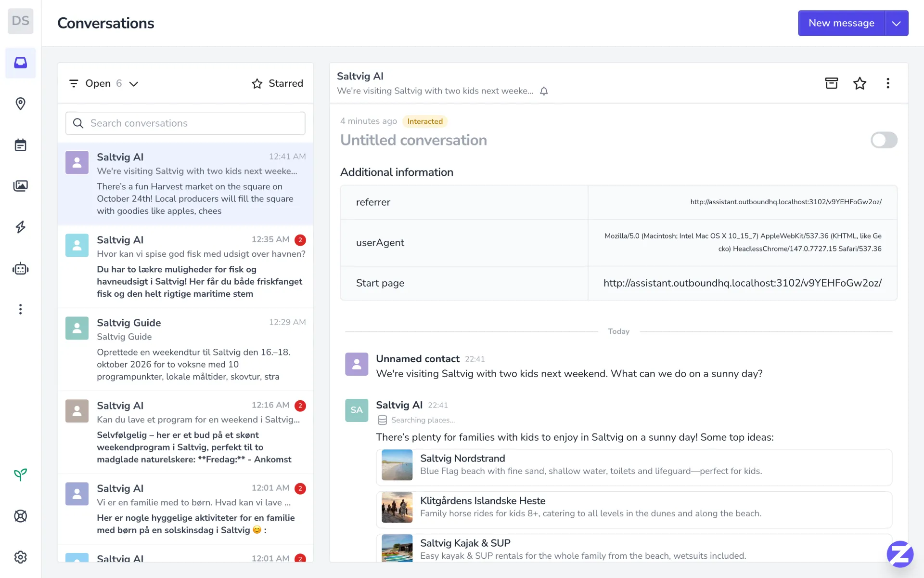The height and width of the screenshot is (578, 924).
Task: Open the Saltvig AI conversation from 12:16 AM
Action: coord(185,433)
